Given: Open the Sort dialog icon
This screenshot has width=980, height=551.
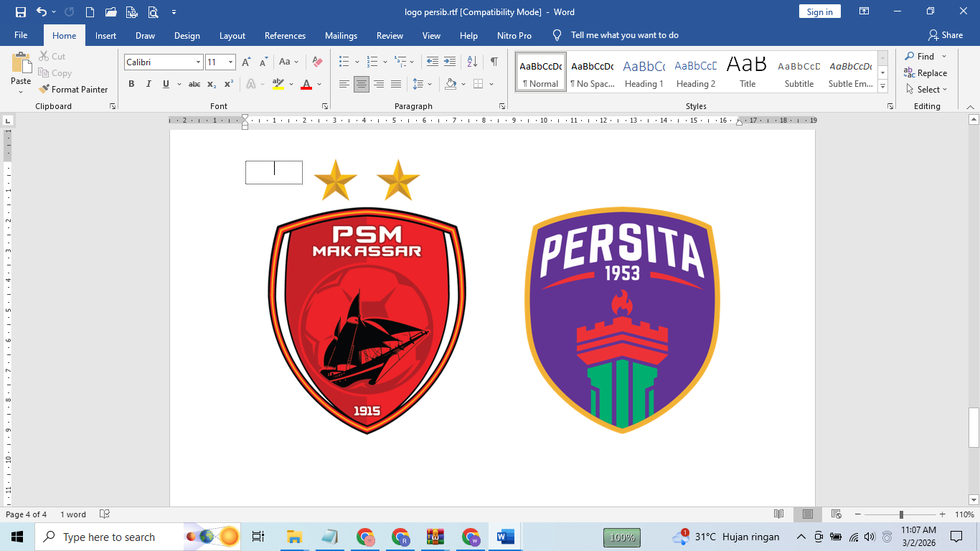Looking at the screenshot, I should (471, 62).
